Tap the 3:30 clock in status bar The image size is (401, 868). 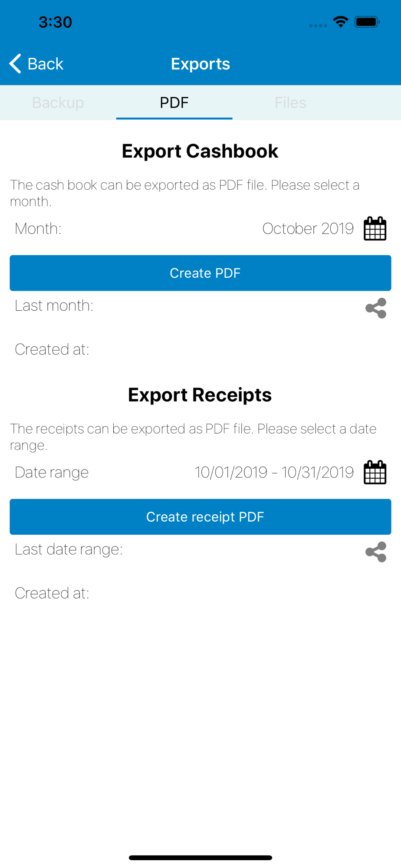tap(55, 22)
